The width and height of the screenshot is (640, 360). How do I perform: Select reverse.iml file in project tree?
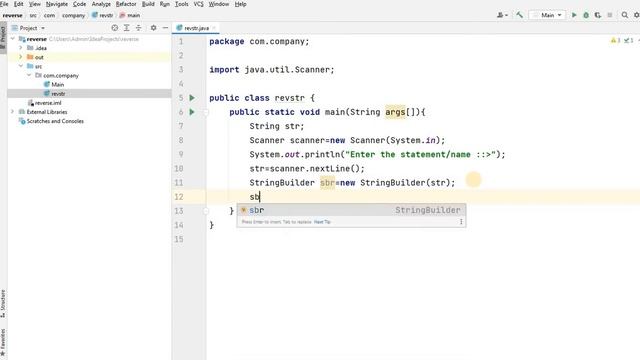pyautogui.click(x=48, y=102)
